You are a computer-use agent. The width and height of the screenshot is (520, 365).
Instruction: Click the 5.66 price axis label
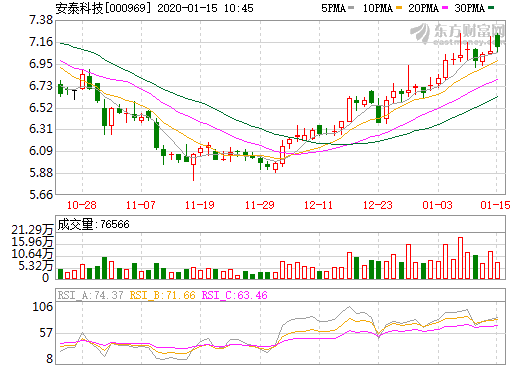coord(41,194)
